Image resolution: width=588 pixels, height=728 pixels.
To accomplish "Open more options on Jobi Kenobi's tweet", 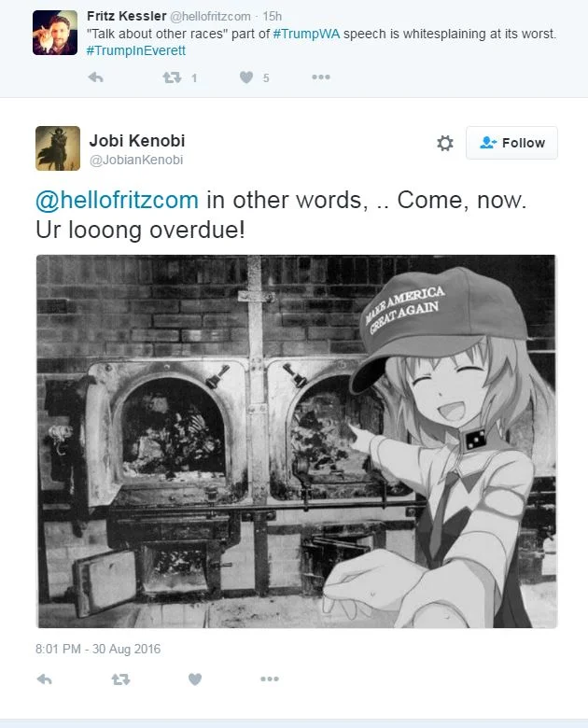I will [x=270, y=679].
